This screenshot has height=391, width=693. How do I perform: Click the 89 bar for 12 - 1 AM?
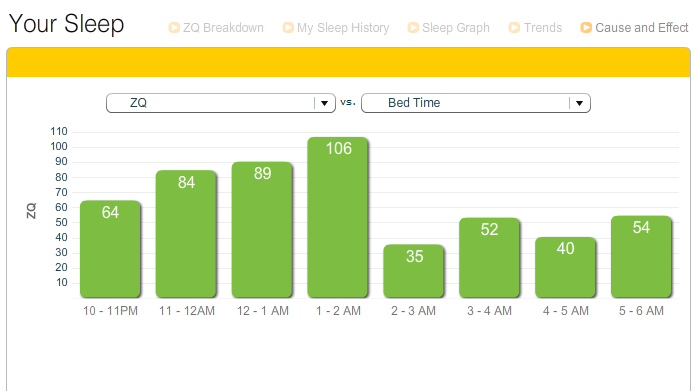(262, 230)
